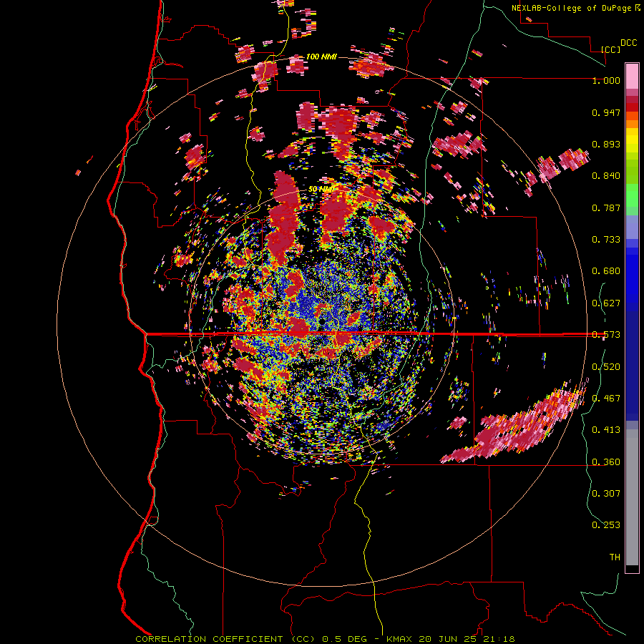Viewport: 644px width, 644px height.
Task: Select the 0.253 color scale value
Action: pyautogui.click(x=606, y=525)
